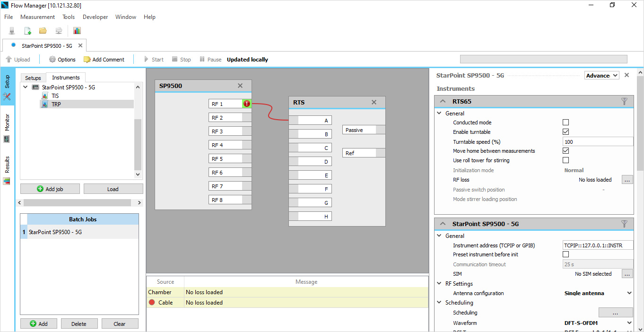Enable the Conducted mode checkbox
The width and height of the screenshot is (644, 332).
pos(566,122)
